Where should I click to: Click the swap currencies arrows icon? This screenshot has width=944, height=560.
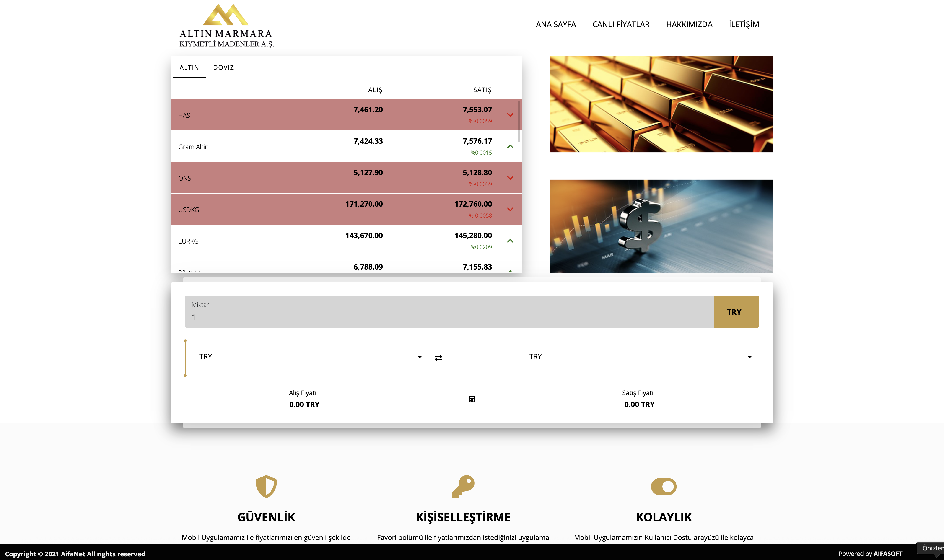coord(438,357)
